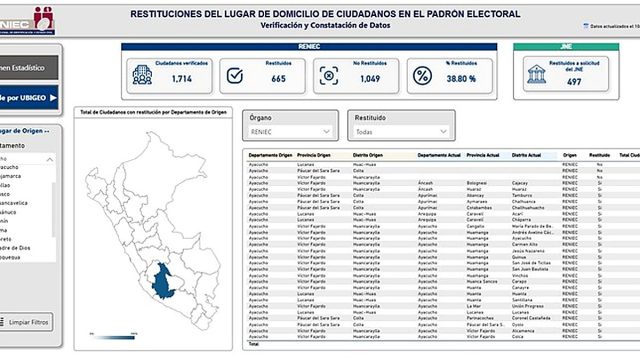Open the Órgano dropdown showing RENIEC
Image resolution: width=640 pixels, height=360 pixels.
(290, 132)
